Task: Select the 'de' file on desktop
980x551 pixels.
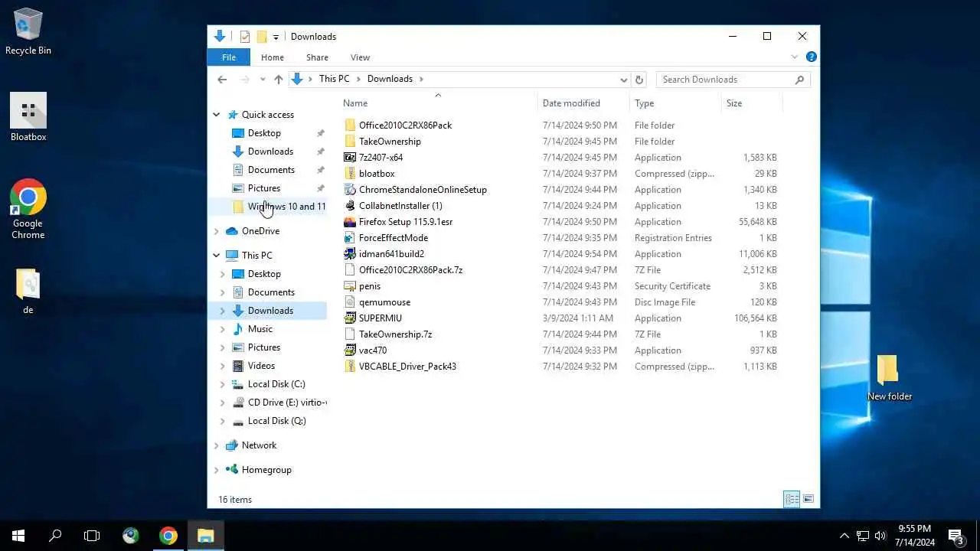Action: point(28,290)
